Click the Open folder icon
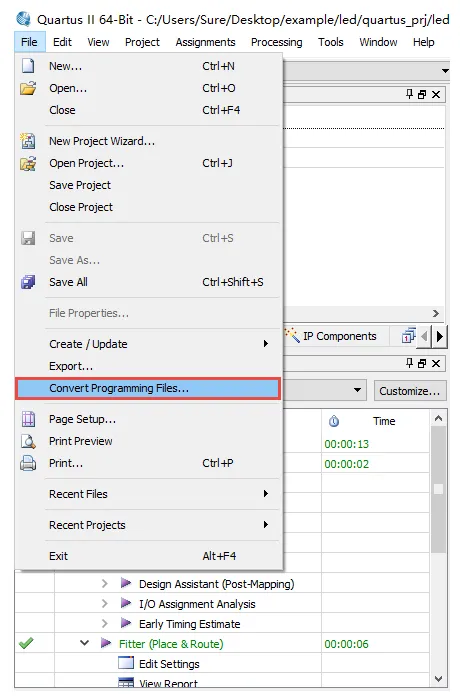Image resolution: width=460 pixels, height=700 pixels. tap(28, 88)
